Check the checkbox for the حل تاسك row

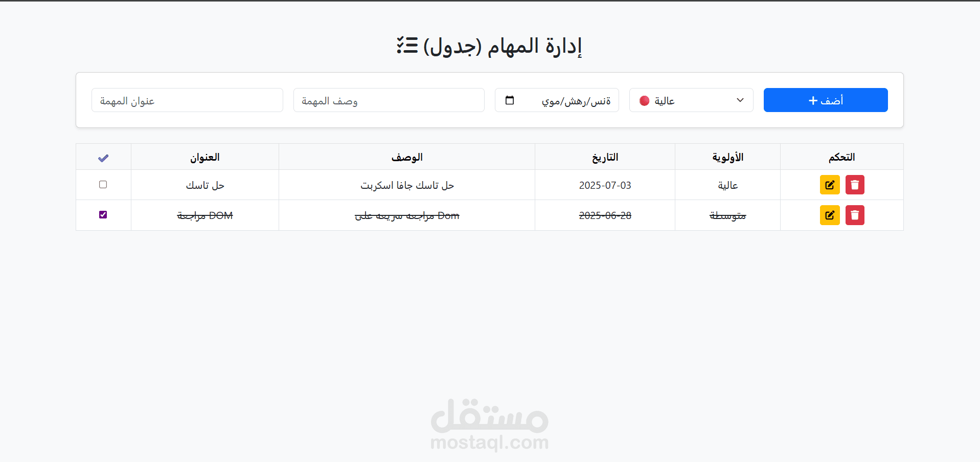(x=103, y=184)
